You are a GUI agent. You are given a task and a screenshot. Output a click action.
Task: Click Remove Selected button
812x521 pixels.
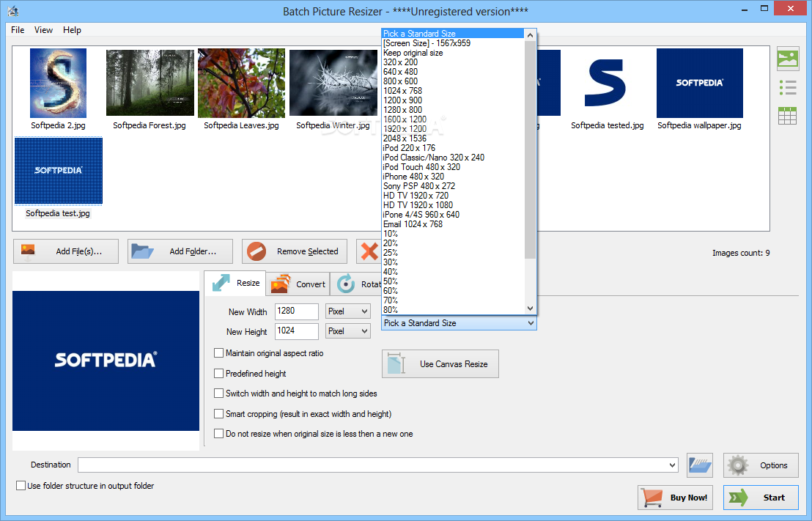pos(295,251)
